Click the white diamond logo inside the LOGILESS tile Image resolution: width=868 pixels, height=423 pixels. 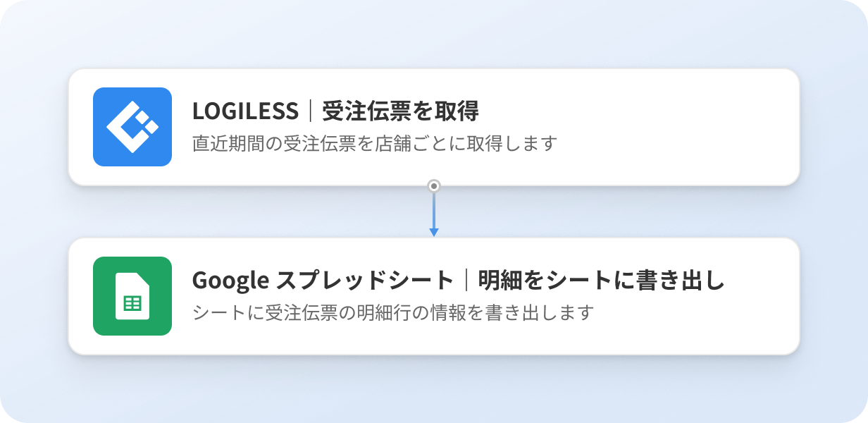tap(132, 127)
